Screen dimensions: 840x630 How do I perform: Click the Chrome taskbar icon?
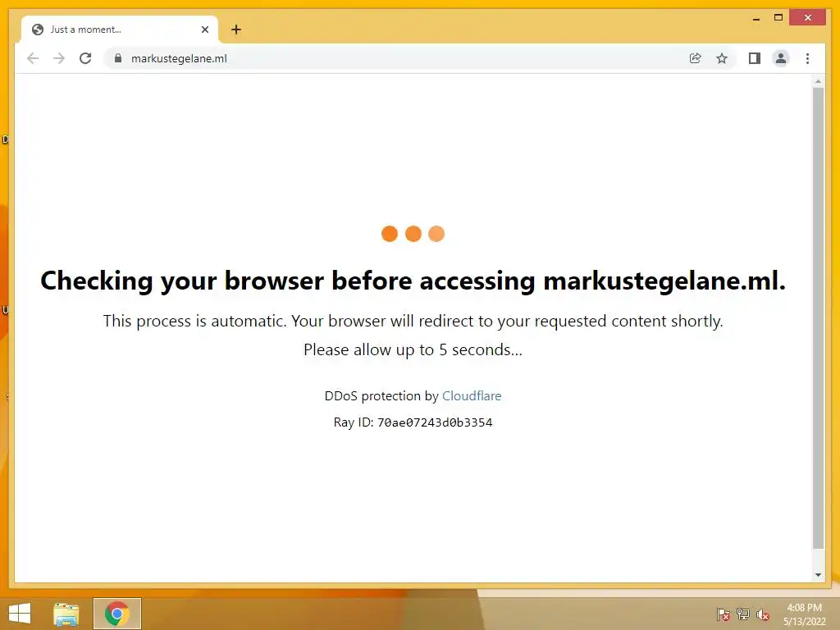point(117,614)
